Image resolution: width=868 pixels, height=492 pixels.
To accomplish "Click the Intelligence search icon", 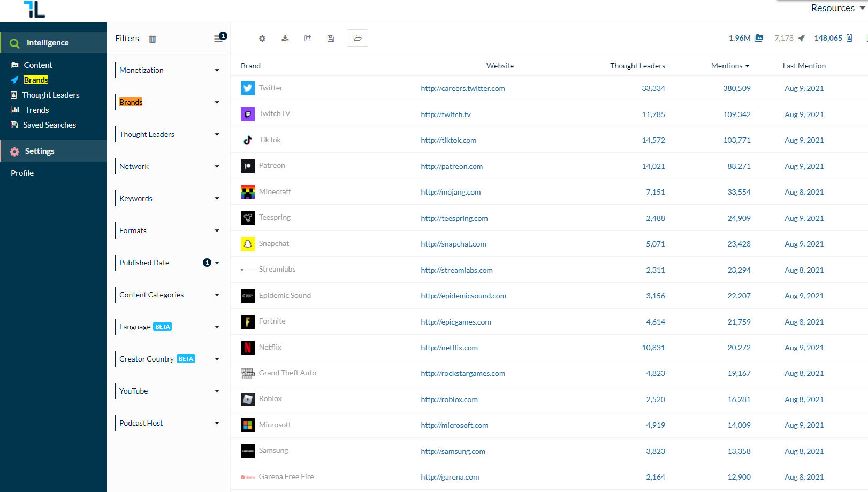I will tap(14, 43).
